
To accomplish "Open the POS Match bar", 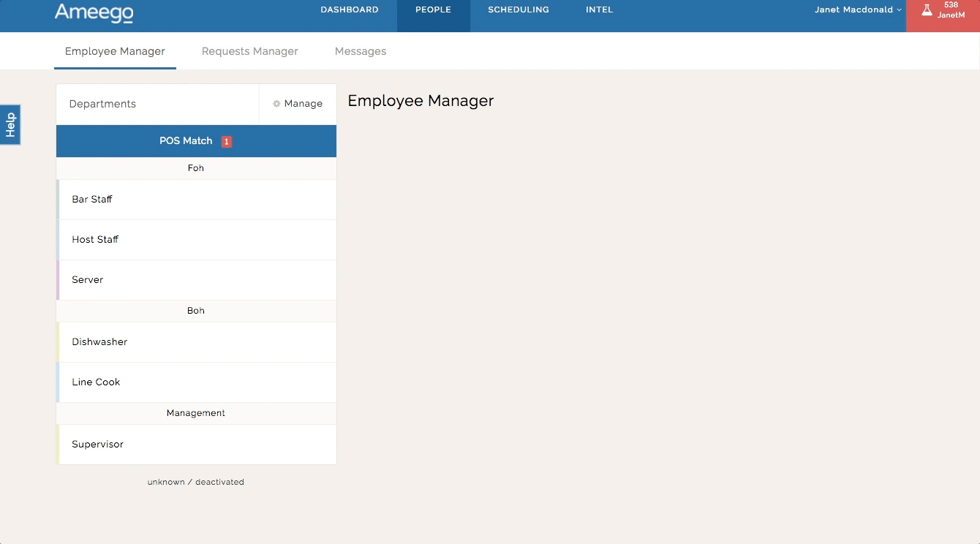I will click(196, 141).
